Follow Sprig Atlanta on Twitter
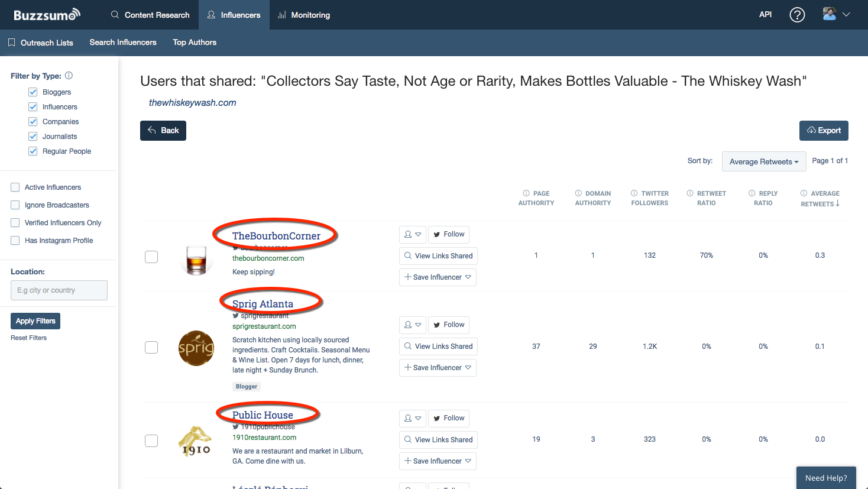Image resolution: width=868 pixels, height=489 pixels. click(449, 325)
